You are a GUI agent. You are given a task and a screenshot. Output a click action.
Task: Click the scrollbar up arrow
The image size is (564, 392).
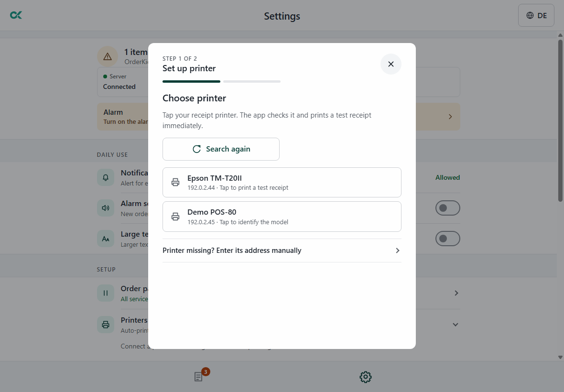560,35
